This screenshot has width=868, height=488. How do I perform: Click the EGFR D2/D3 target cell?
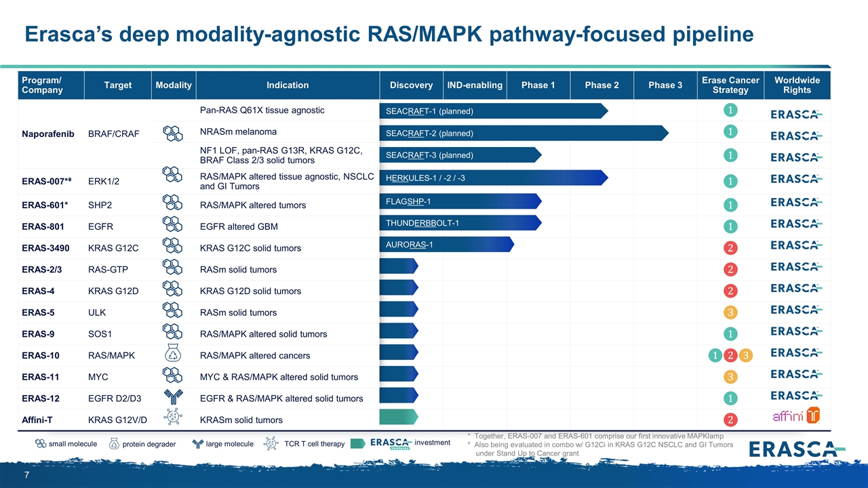(x=113, y=399)
